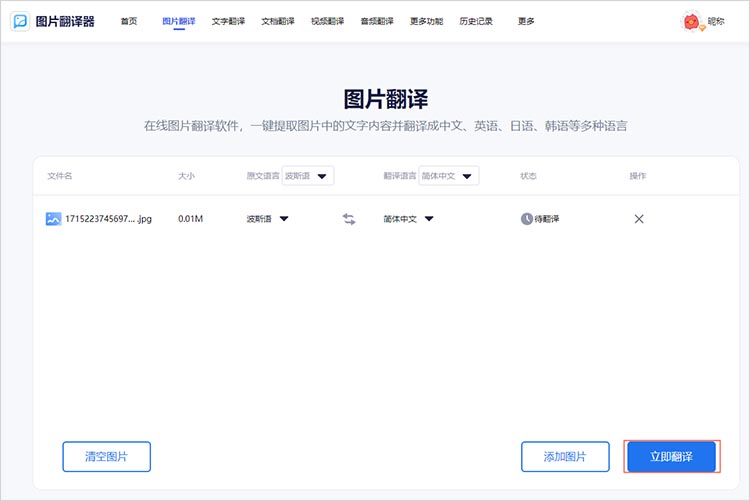Open the 更多 menu item
Viewport: 750px width, 501px height.
click(526, 21)
